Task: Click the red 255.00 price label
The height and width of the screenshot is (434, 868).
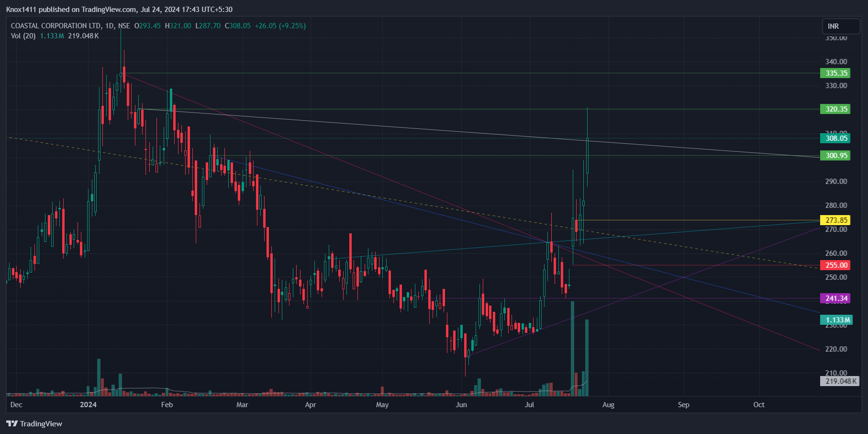Action: point(835,265)
